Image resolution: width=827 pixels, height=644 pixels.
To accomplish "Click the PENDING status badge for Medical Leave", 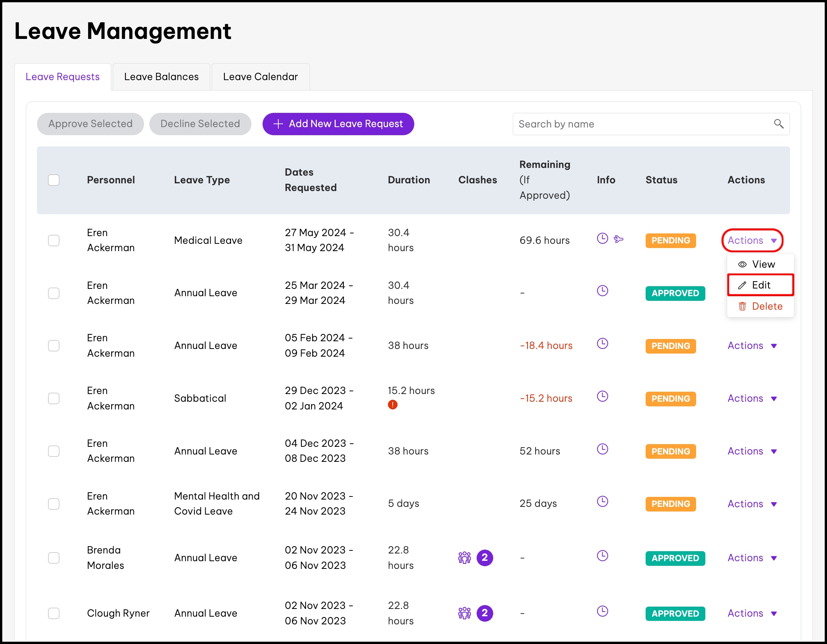I will (x=670, y=240).
